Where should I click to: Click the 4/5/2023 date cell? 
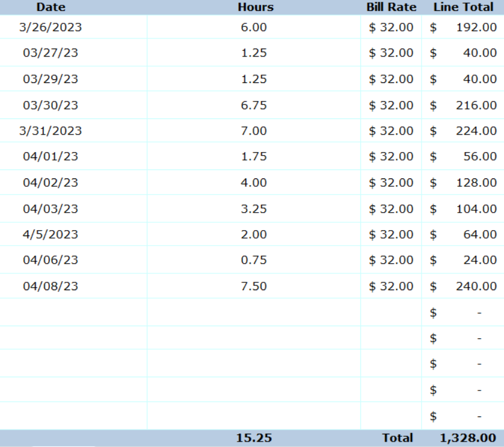[51, 234]
